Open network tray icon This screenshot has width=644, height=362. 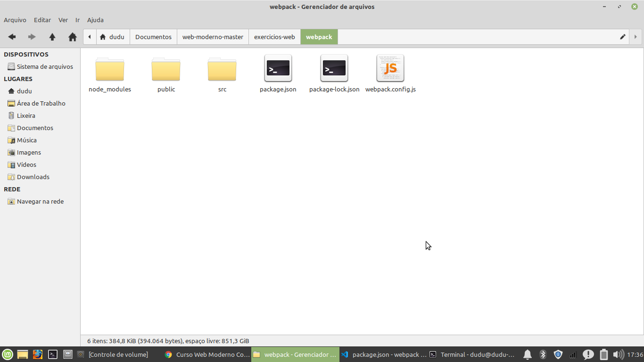click(573, 354)
